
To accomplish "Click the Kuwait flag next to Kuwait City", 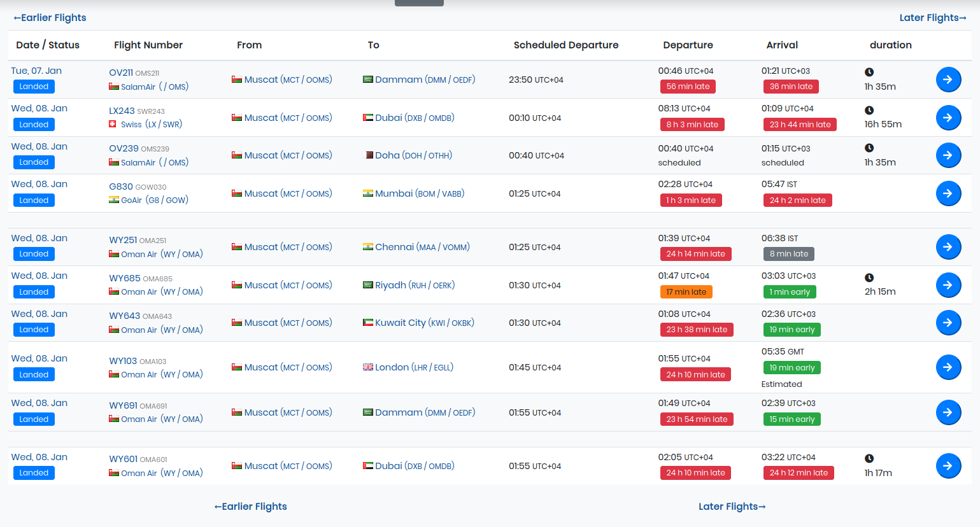I will point(368,323).
